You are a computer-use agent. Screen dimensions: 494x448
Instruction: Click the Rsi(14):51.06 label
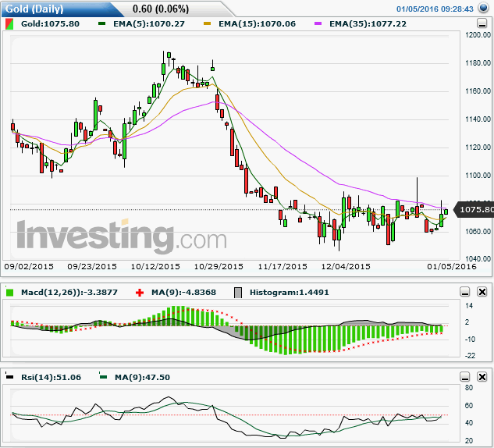[x=51, y=377]
